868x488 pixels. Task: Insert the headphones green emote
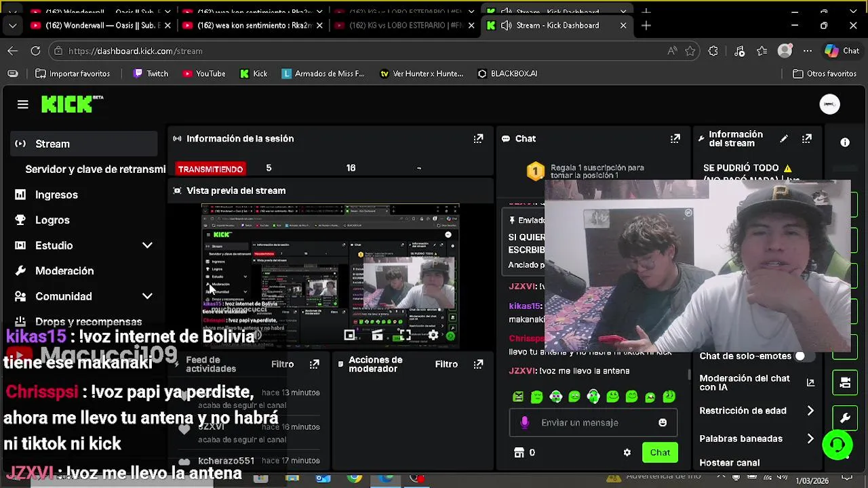click(593, 397)
